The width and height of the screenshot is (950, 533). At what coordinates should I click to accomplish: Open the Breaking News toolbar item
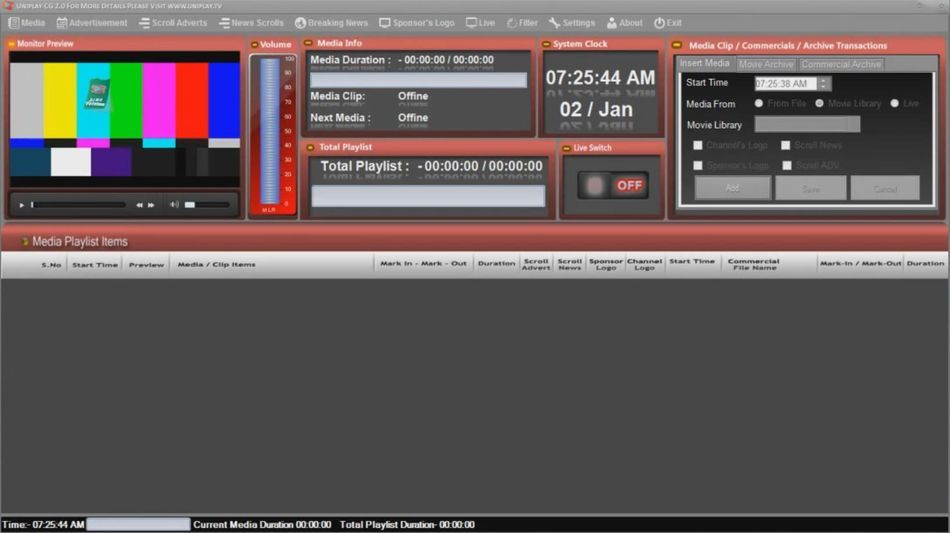(x=331, y=23)
